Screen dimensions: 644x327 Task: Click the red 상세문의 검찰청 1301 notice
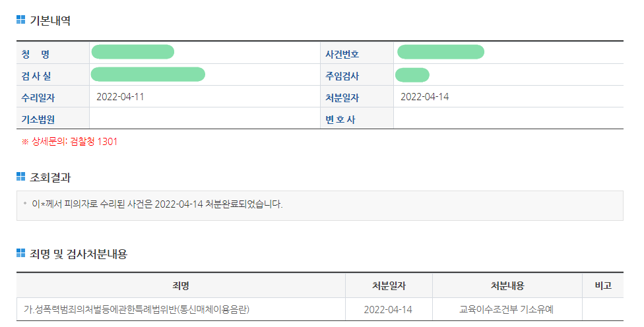tap(70, 142)
